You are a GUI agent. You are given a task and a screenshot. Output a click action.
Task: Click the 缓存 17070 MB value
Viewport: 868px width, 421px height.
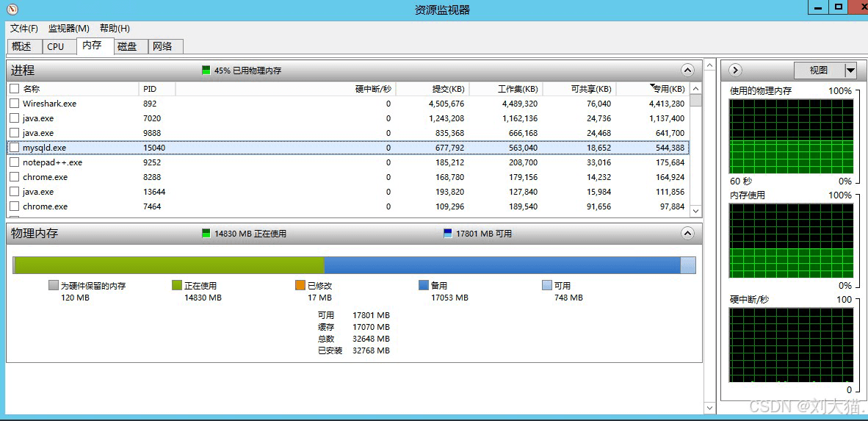click(x=371, y=327)
